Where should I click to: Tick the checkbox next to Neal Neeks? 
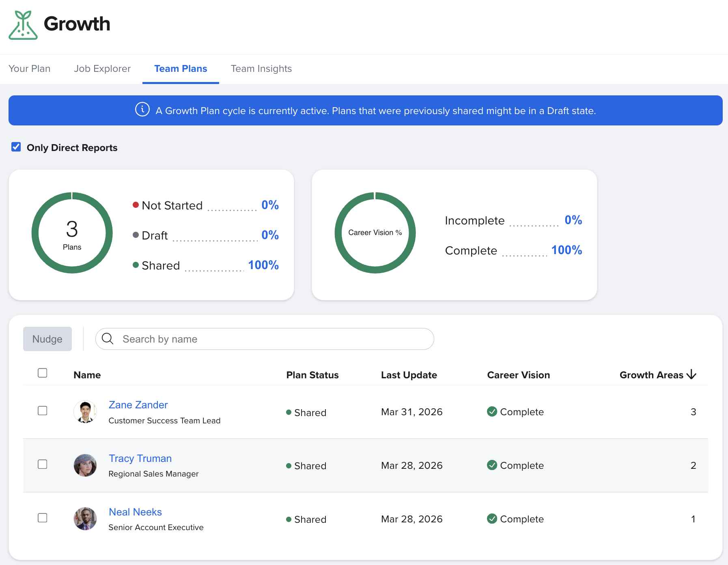pos(43,518)
